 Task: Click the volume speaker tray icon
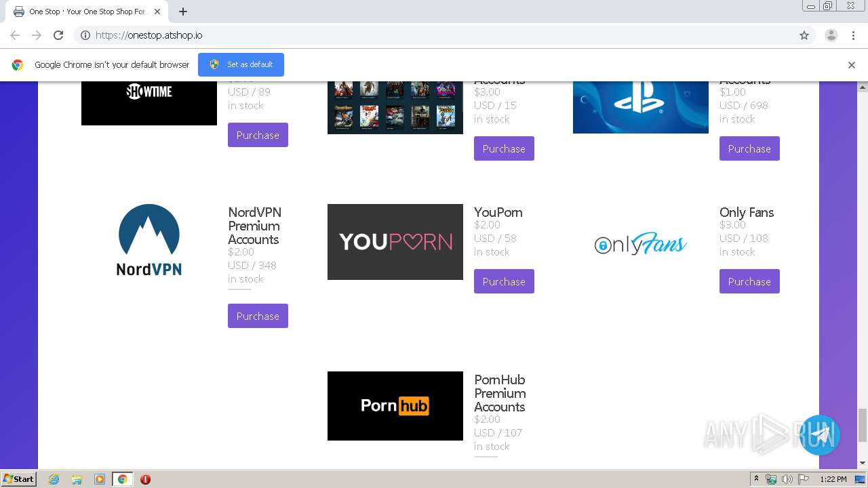pyautogui.click(x=787, y=479)
